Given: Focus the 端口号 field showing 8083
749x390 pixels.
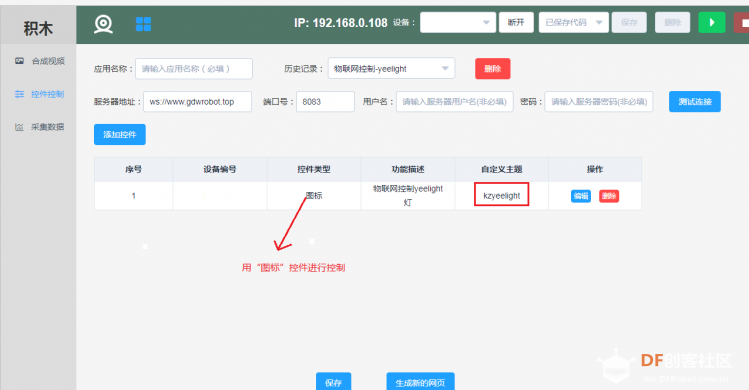Looking at the screenshot, I should tap(325, 101).
